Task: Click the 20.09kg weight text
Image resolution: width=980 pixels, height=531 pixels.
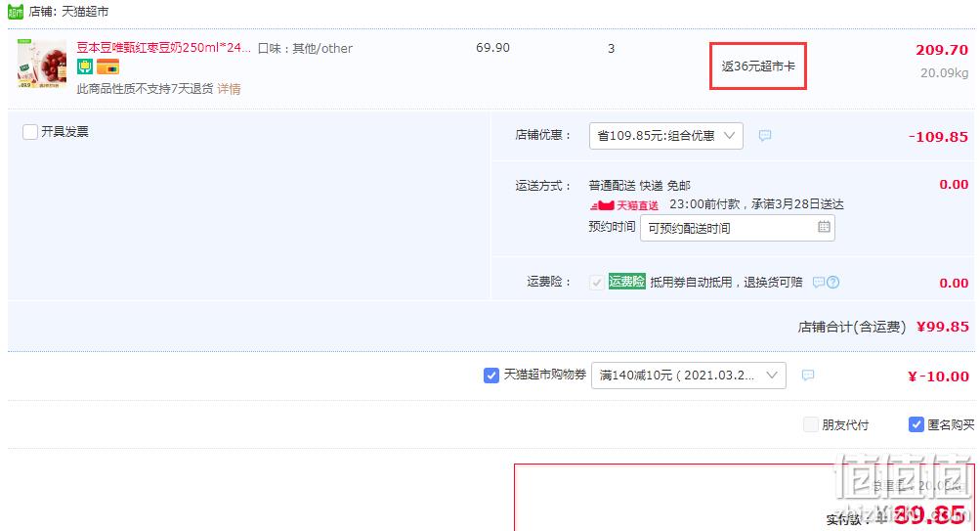Action: coord(945,73)
